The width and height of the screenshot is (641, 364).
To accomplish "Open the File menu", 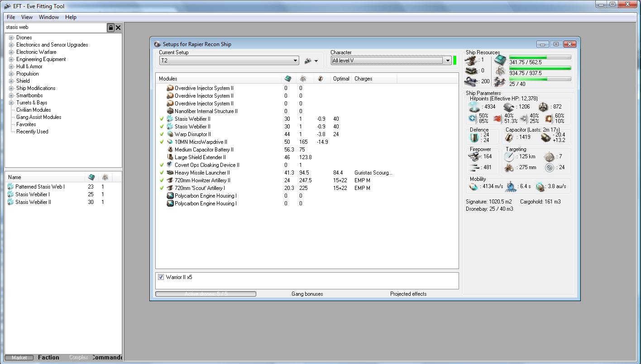I will coord(11,17).
